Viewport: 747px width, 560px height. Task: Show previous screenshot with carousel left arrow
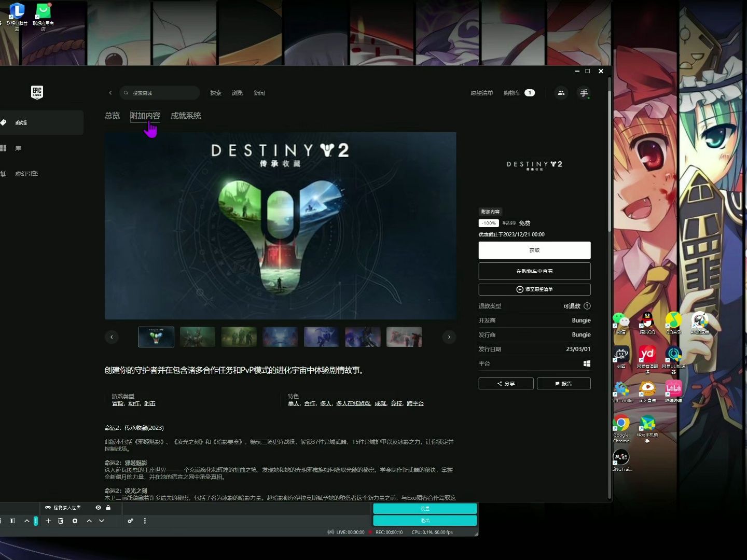[112, 337]
